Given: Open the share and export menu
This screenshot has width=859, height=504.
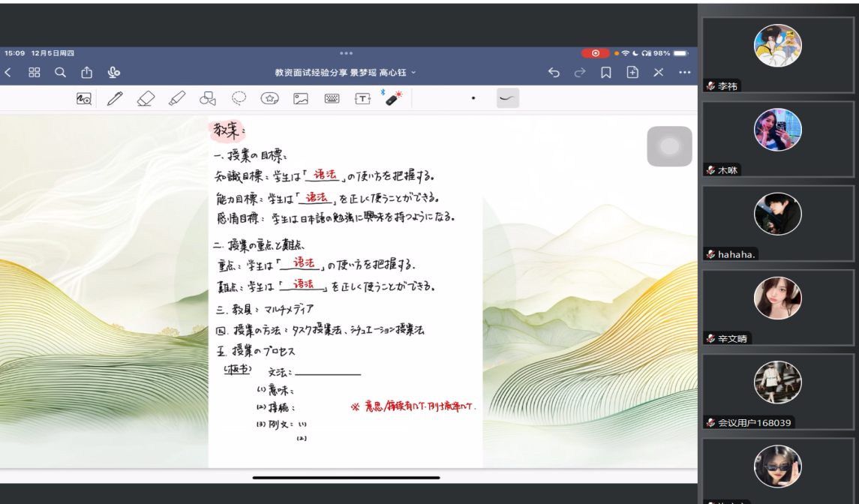Looking at the screenshot, I should point(87,73).
